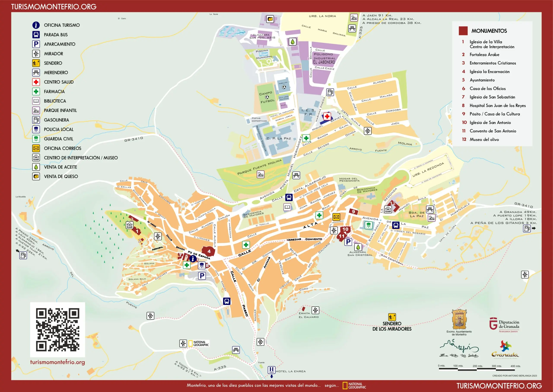Click the turismomontefrio.org link below the QR code

tap(57, 362)
